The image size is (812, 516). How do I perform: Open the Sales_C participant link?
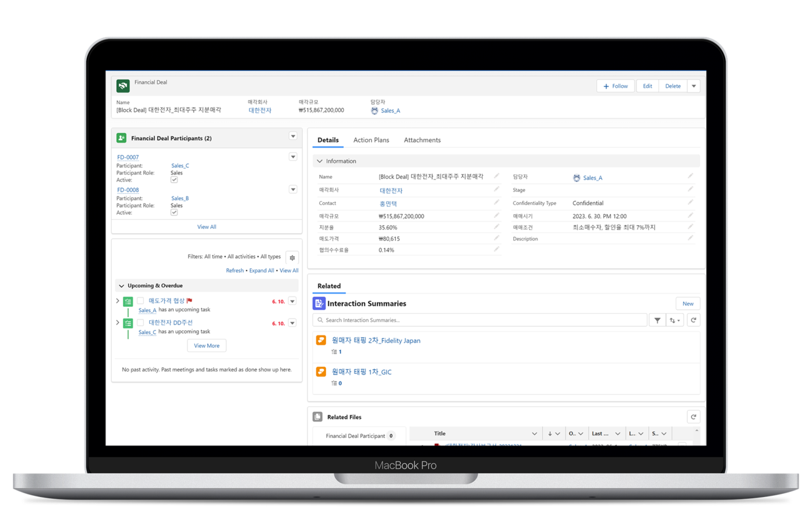[180, 165]
